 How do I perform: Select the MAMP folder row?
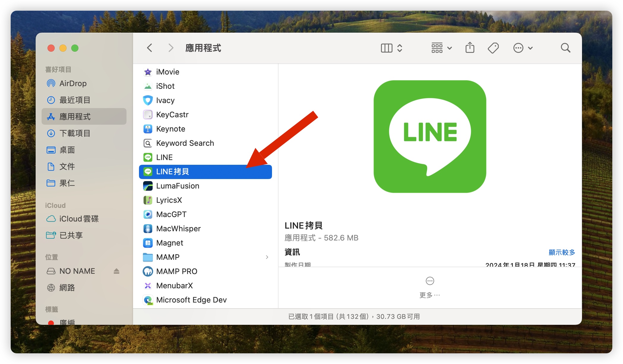tap(205, 257)
